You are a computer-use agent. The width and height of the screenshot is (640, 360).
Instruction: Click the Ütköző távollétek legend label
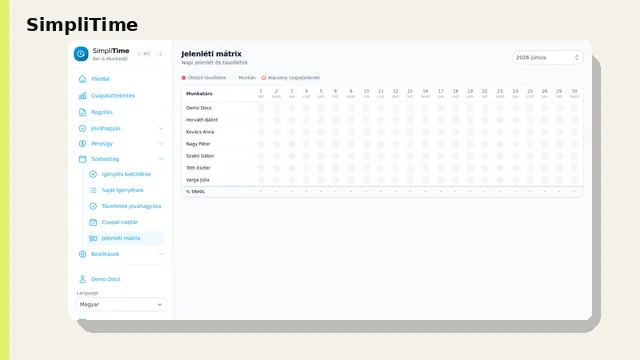pyautogui.click(x=207, y=78)
